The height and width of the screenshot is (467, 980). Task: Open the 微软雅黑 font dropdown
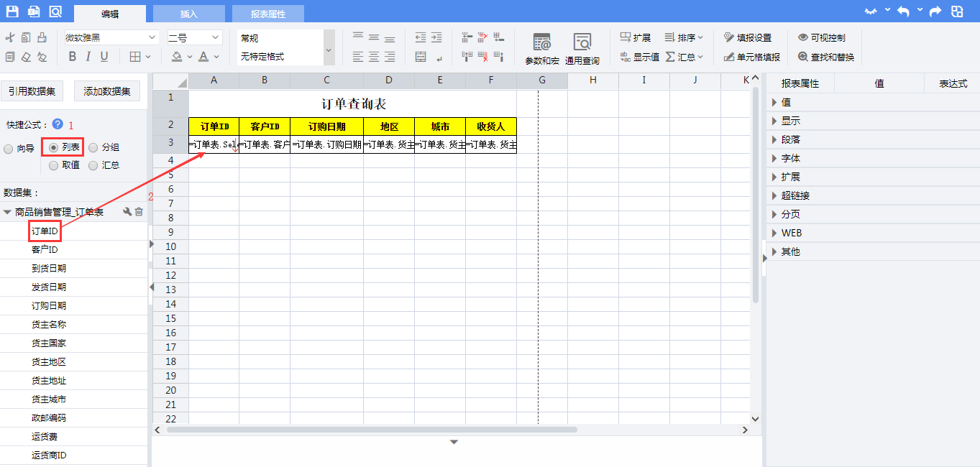(111, 37)
